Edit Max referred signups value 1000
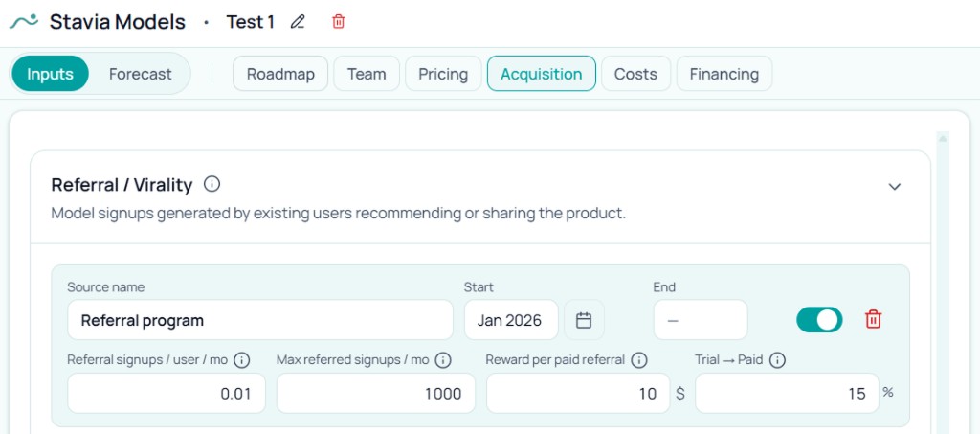 point(375,394)
